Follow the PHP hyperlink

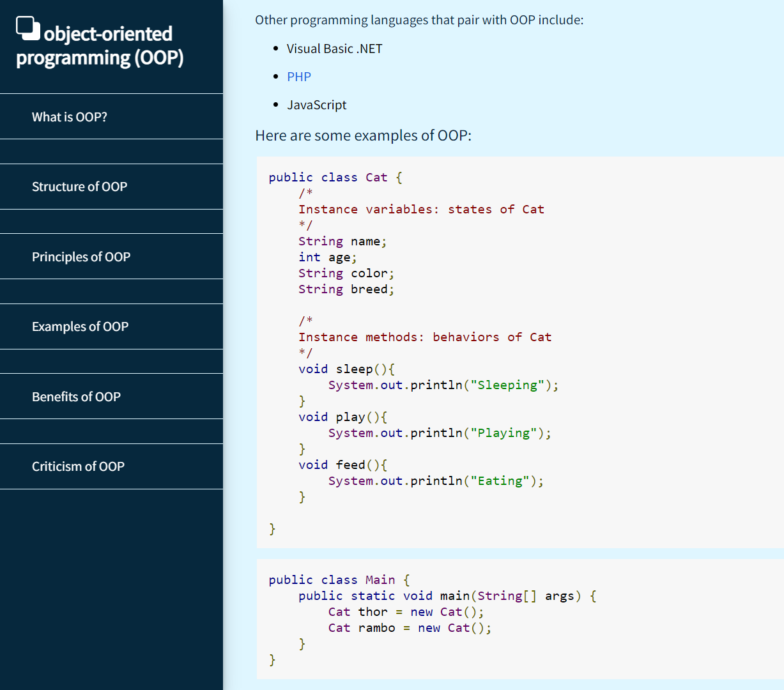[x=299, y=76]
